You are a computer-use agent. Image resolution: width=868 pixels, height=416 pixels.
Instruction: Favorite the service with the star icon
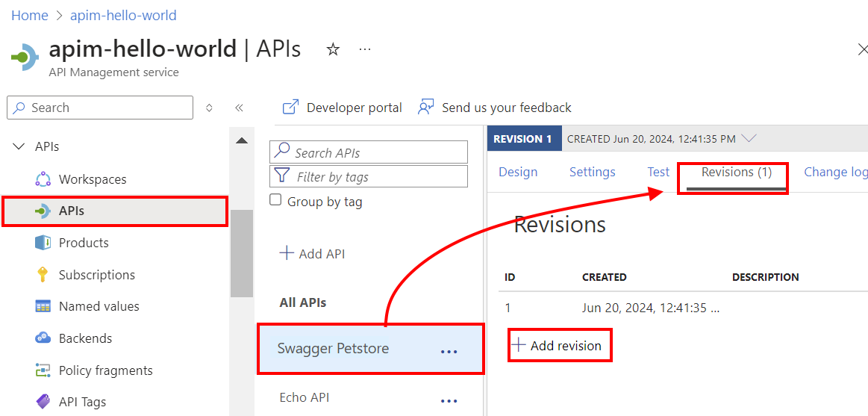coord(333,50)
